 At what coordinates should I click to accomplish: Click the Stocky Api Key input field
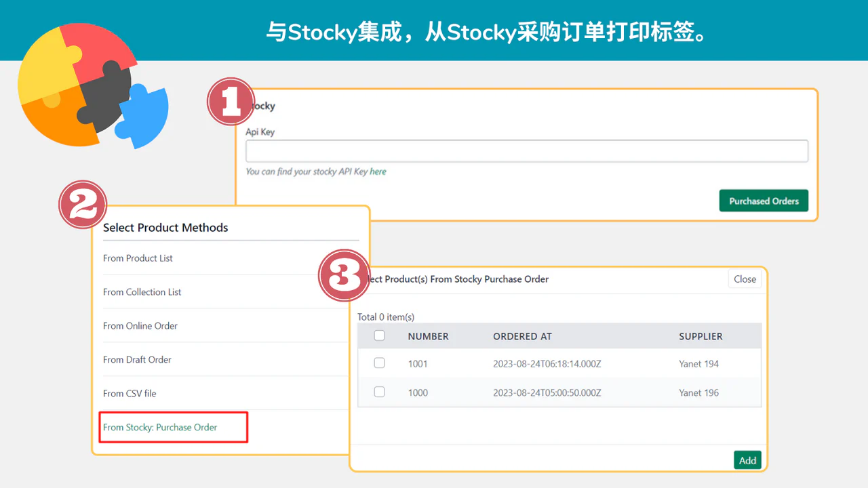[527, 151]
